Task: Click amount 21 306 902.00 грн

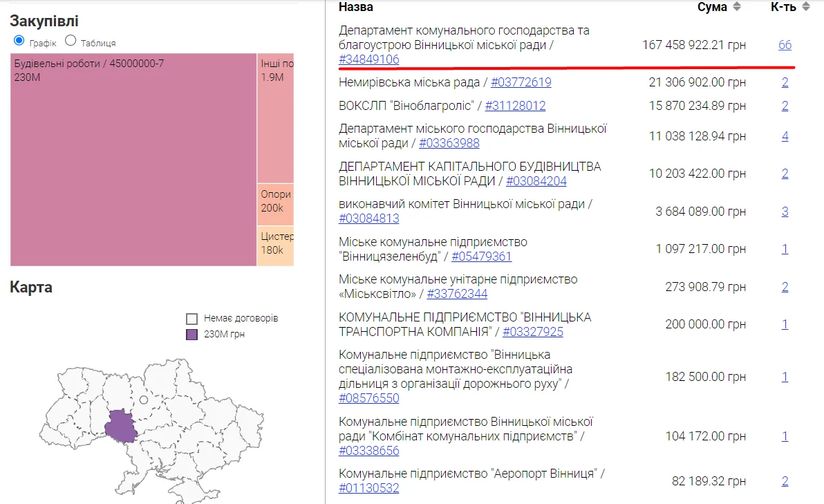Action: (x=697, y=82)
